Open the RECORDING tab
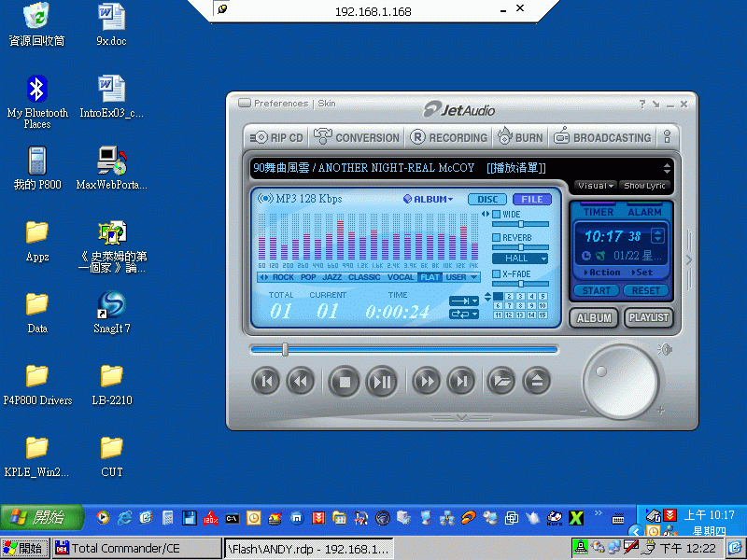The width and height of the screenshot is (747, 560). point(449,137)
